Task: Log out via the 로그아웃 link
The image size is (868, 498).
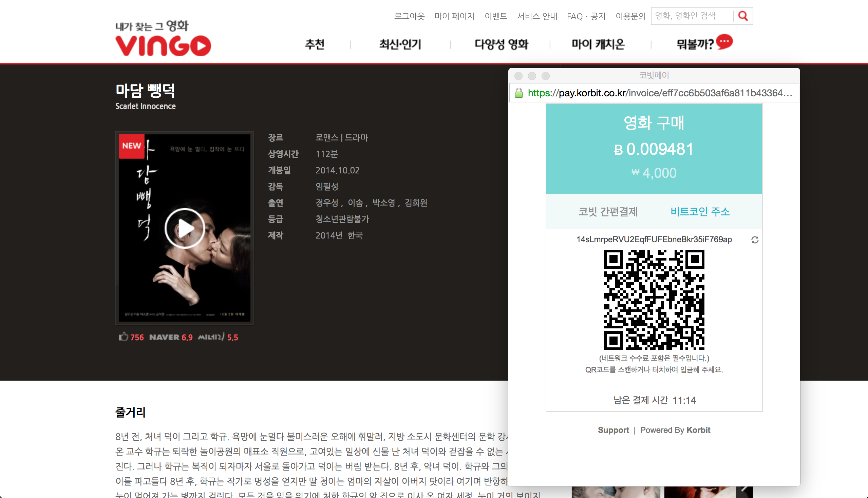Action: [410, 16]
